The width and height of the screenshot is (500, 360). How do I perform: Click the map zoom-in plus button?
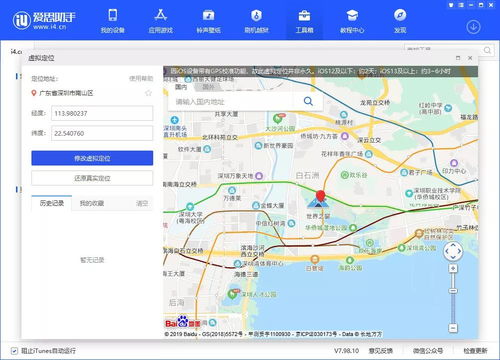click(453, 268)
